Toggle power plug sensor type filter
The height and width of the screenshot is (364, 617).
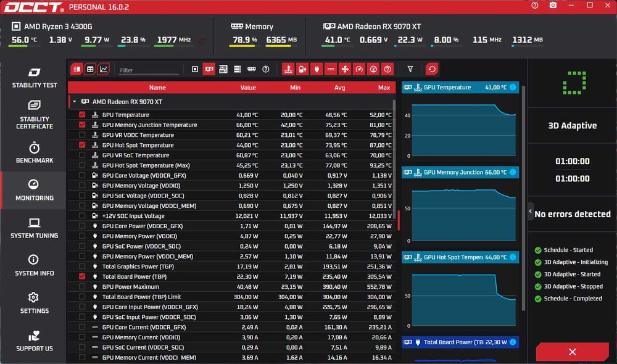click(x=317, y=69)
